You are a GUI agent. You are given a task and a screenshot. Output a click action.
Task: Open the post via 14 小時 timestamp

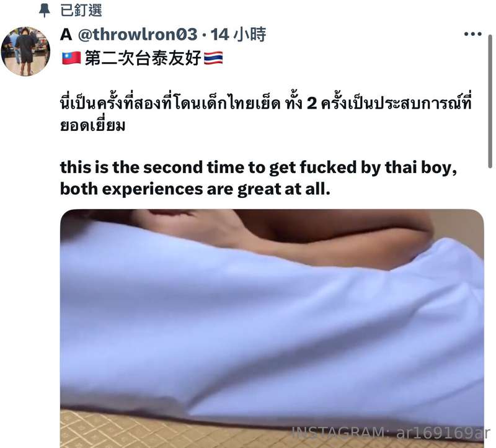[239, 34]
